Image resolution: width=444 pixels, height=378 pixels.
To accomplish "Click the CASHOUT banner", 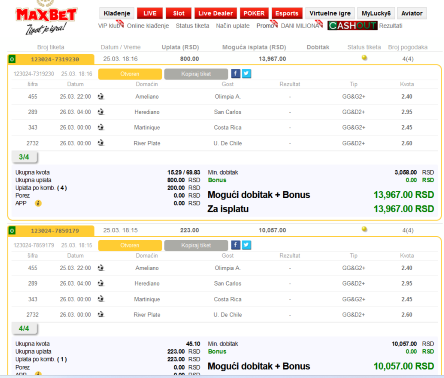I will 352,26.
